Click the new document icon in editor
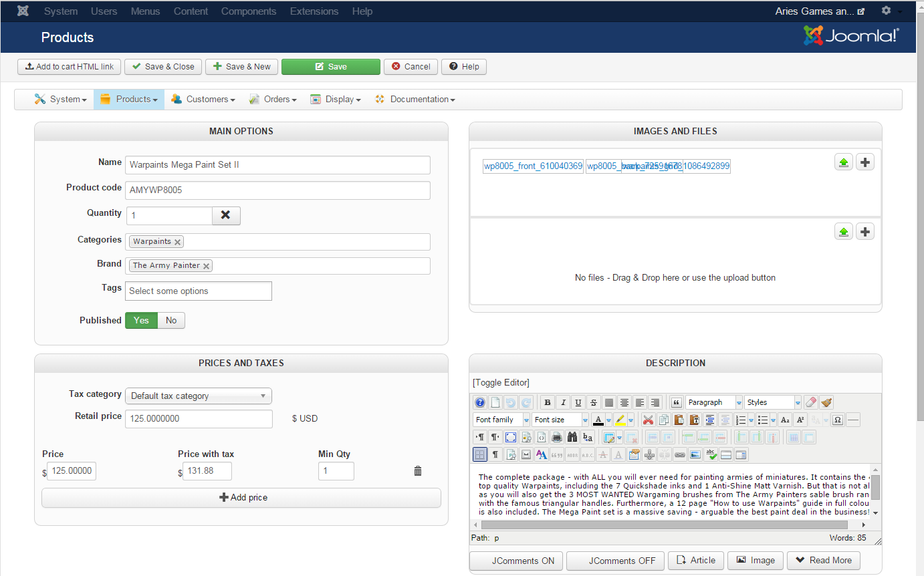Image resolution: width=924 pixels, height=576 pixels. tap(495, 402)
